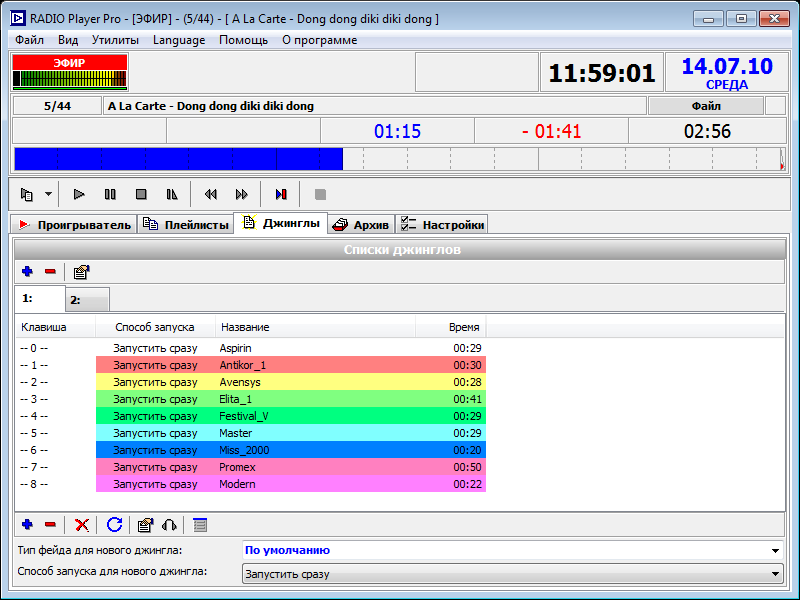Click the gray square icon in transport toolbar
The width and height of the screenshot is (800, 600).
pyautogui.click(x=320, y=194)
